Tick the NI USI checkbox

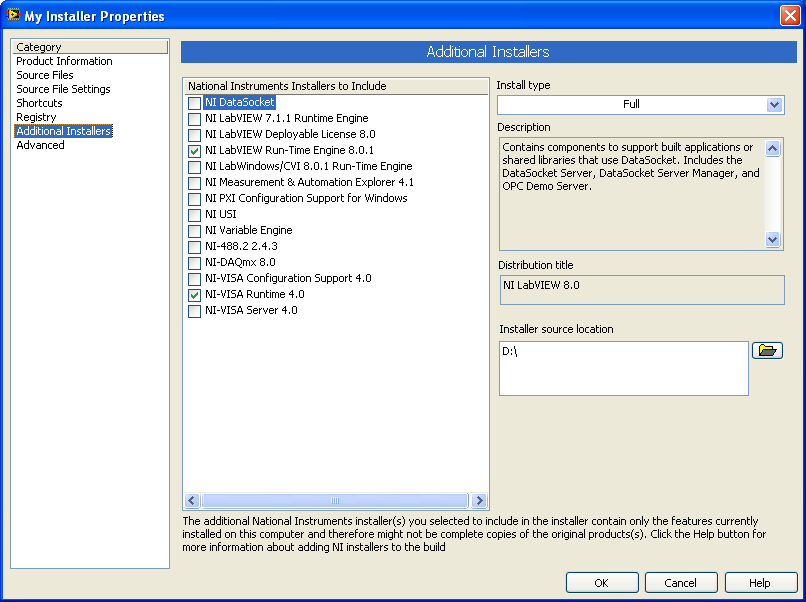point(194,215)
